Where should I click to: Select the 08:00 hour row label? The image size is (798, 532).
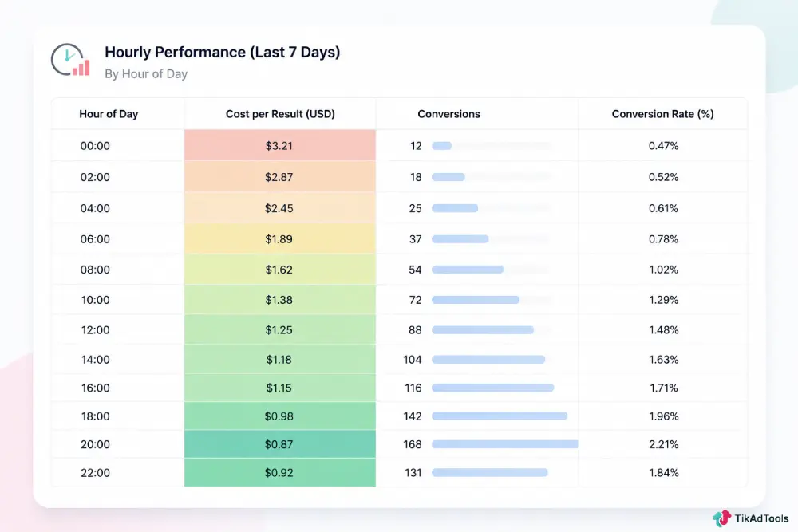95,270
